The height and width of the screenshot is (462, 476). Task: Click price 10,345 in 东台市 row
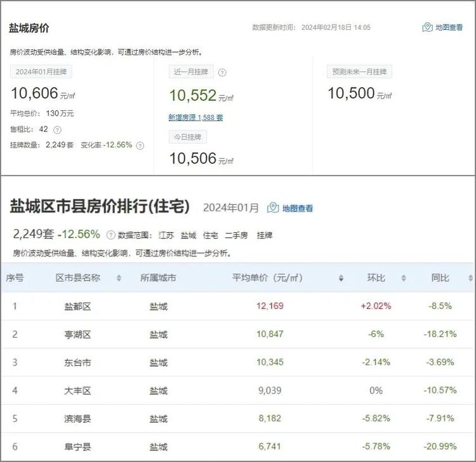tap(270, 362)
